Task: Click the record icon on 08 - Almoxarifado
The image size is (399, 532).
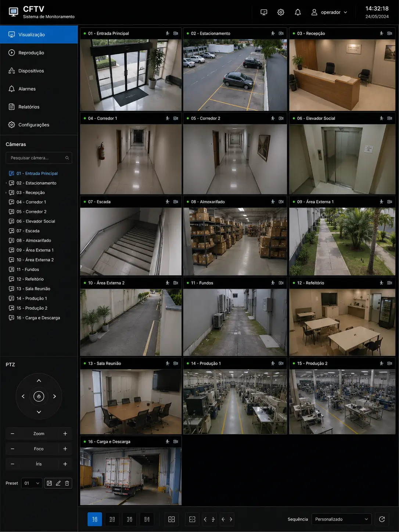Action: tap(281, 202)
